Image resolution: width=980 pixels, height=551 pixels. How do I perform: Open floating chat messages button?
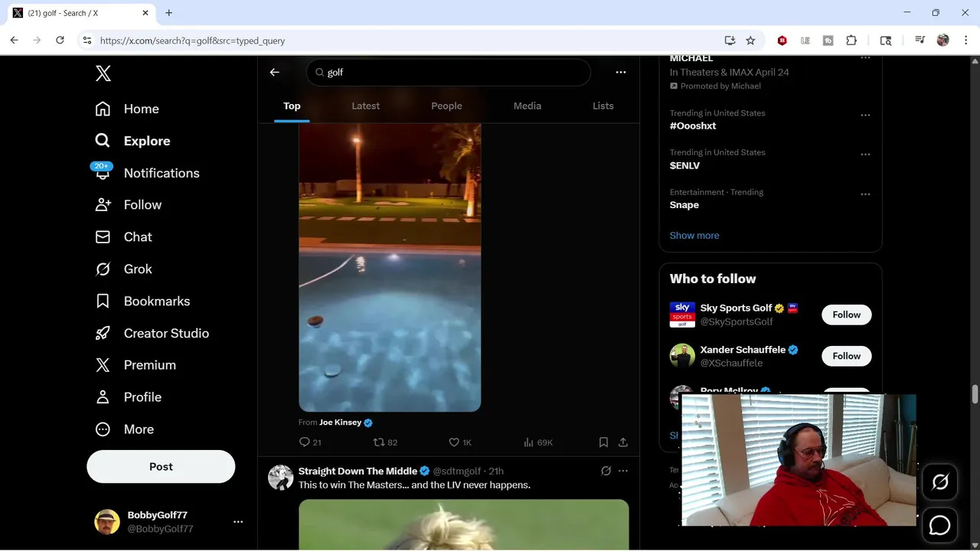pos(939,526)
